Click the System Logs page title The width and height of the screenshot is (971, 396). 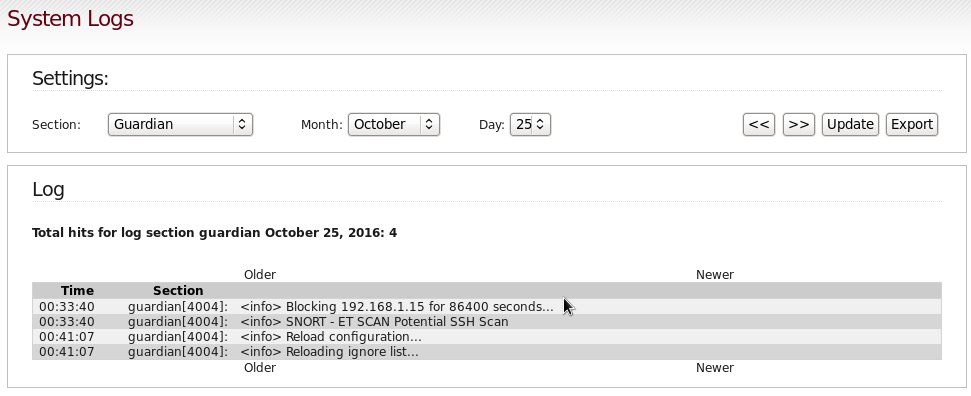(70, 19)
